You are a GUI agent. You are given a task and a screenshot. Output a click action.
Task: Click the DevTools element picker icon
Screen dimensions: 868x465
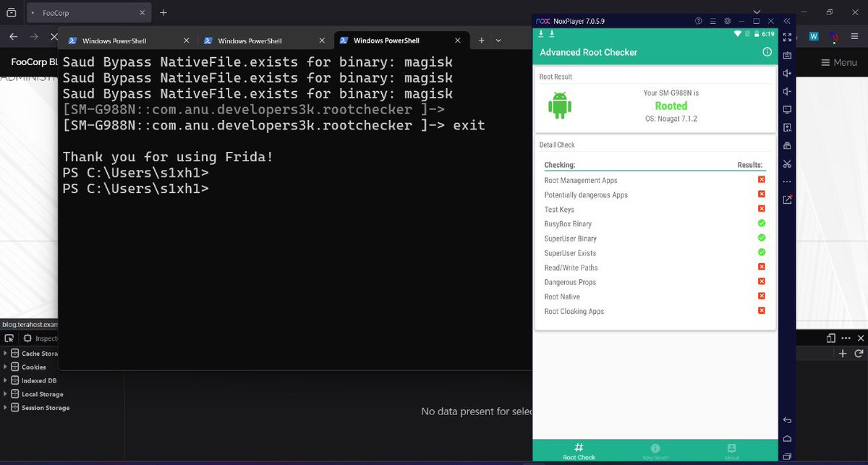click(x=9, y=338)
